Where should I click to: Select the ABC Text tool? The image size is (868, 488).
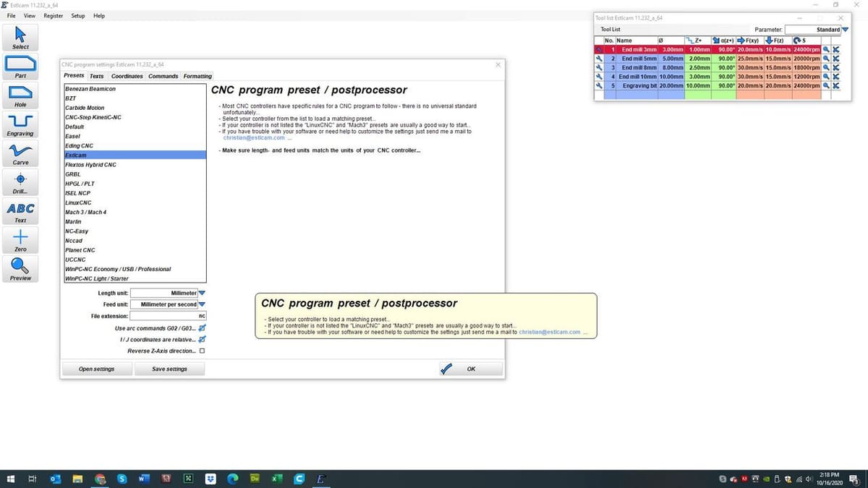(x=20, y=211)
